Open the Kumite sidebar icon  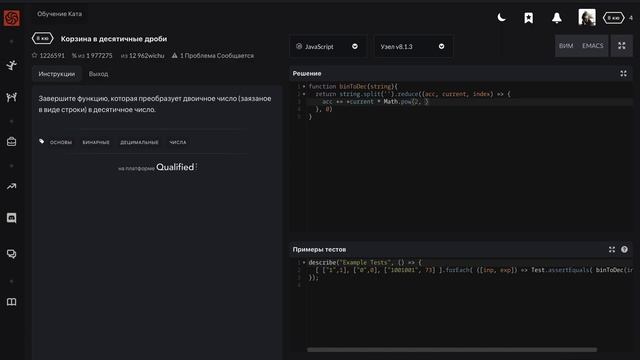[x=11, y=97]
